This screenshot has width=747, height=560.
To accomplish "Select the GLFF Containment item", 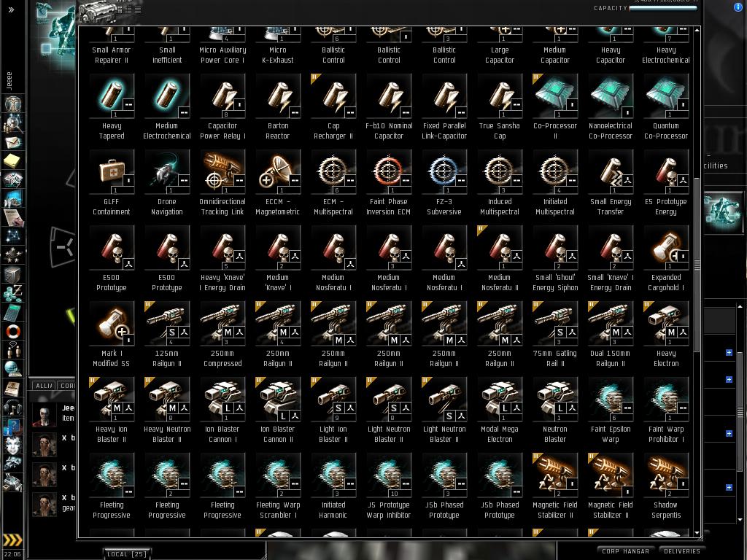I will click(x=112, y=183).
